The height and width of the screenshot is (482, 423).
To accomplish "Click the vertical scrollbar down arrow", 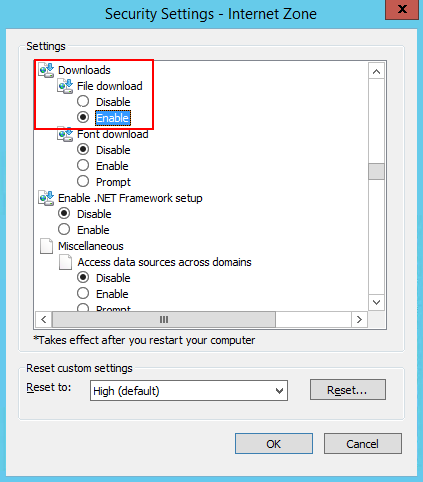I will tap(376, 302).
